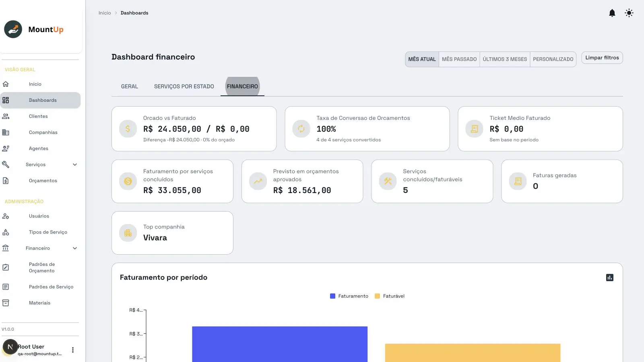Click building icon in Top companhia card
644x362 pixels.
click(x=128, y=233)
